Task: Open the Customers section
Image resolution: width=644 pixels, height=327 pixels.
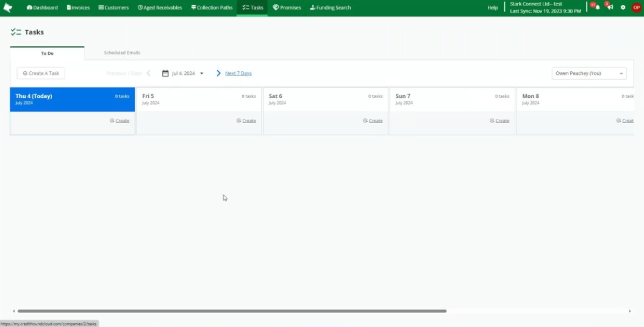Action: pyautogui.click(x=114, y=7)
